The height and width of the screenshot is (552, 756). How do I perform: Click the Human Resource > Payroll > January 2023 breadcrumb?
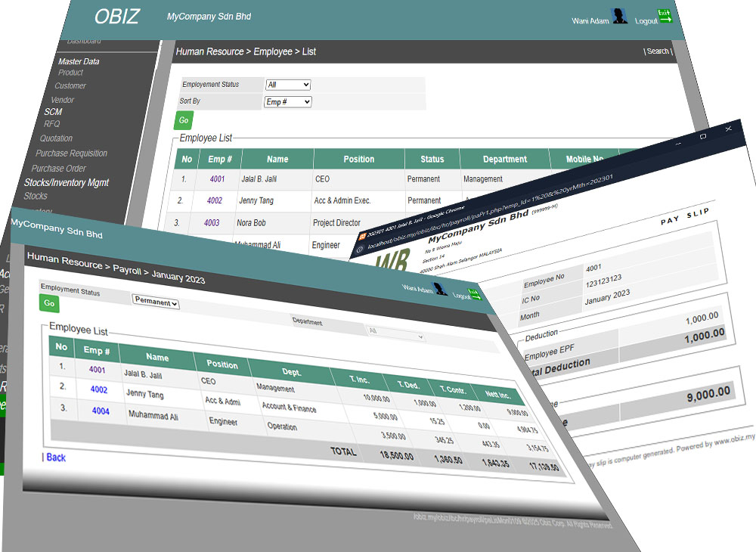[116, 268]
